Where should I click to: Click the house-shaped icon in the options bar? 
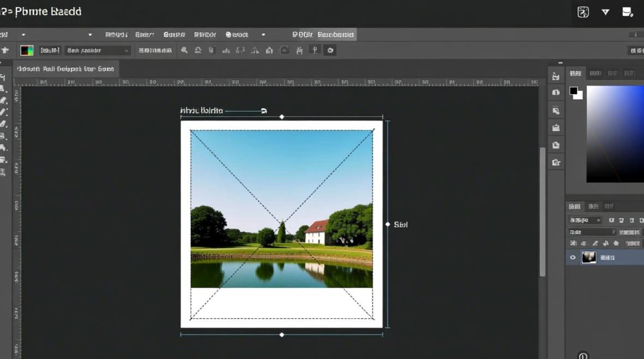(269, 50)
